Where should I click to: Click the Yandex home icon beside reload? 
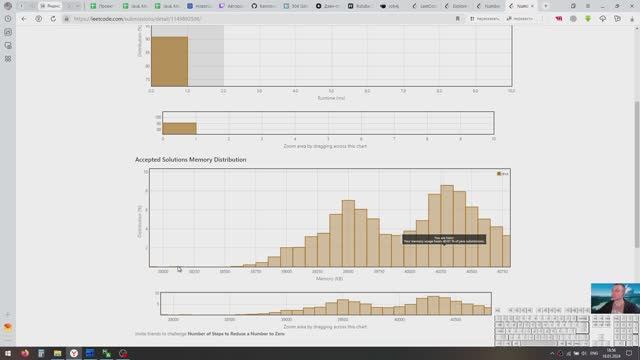click(38, 19)
